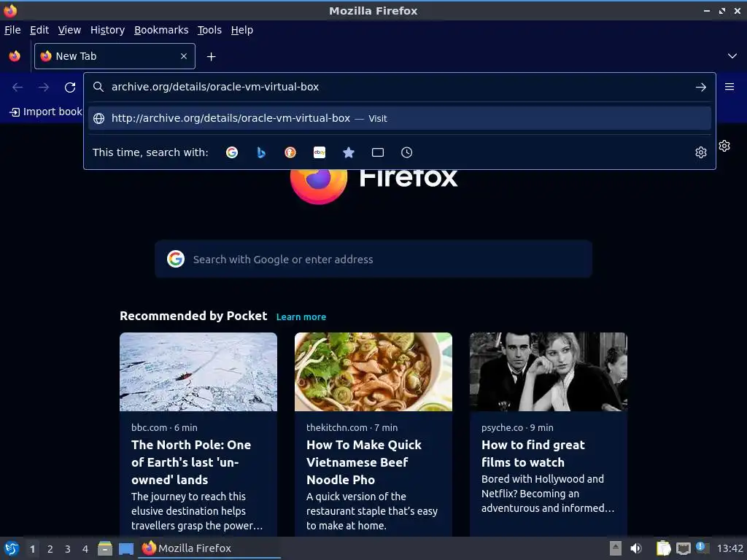Open the File menu

coord(12,30)
